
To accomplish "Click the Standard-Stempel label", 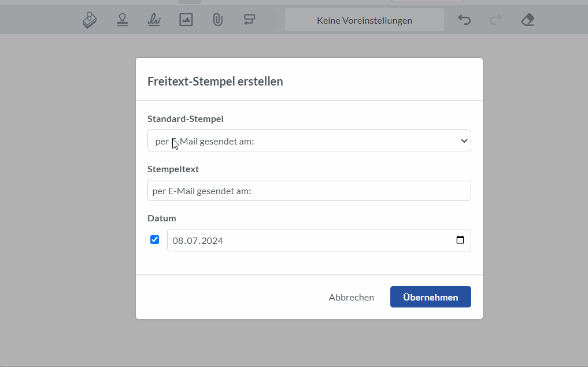I will (x=185, y=119).
